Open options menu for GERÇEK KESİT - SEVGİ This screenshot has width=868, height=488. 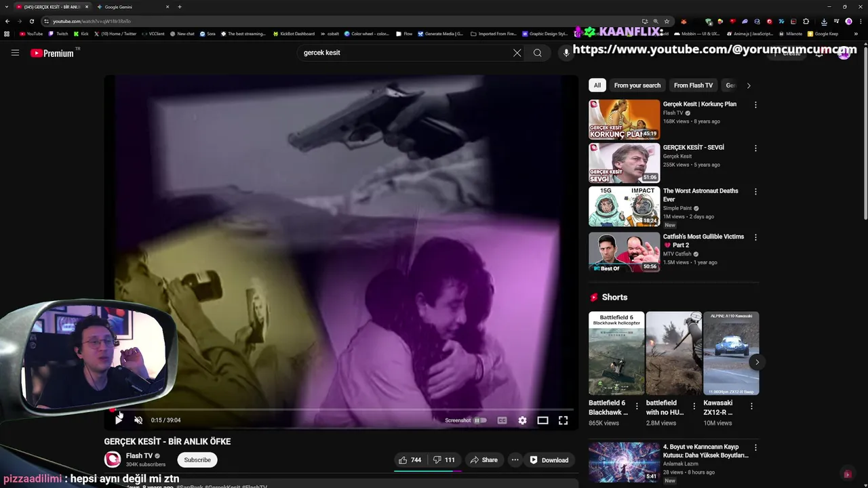pyautogui.click(x=755, y=148)
